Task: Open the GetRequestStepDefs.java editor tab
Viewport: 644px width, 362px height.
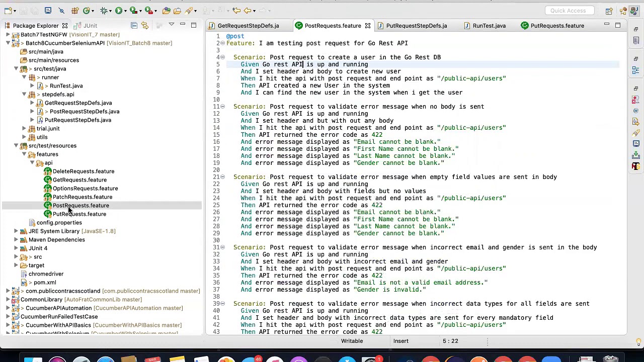Action: pyautogui.click(x=248, y=26)
